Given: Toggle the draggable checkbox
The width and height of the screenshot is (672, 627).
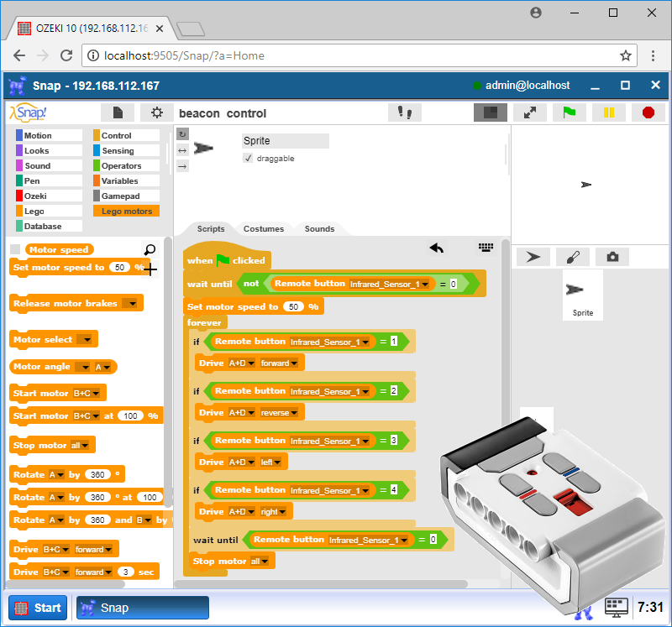Looking at the screenshot, I should pos(248,159).
